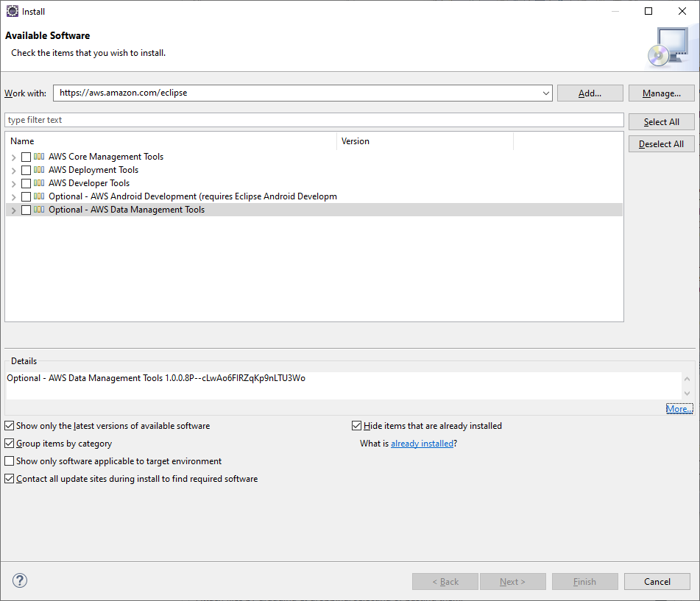Click the AWS Data Management Tools category icon

(x=37, y=210)
